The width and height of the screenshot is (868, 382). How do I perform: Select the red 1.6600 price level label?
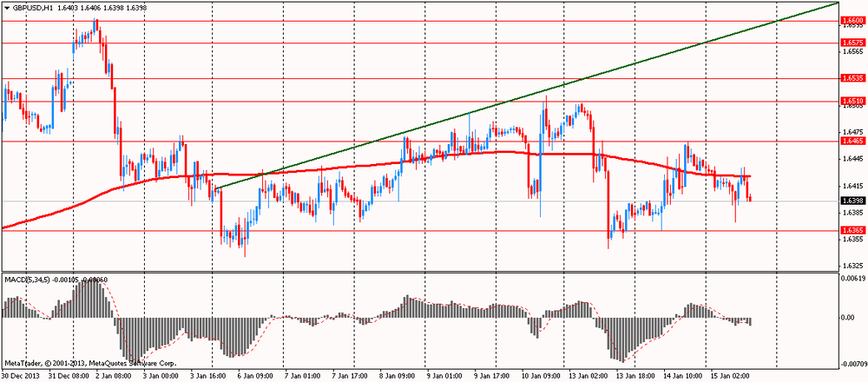(x=852, y=21)
